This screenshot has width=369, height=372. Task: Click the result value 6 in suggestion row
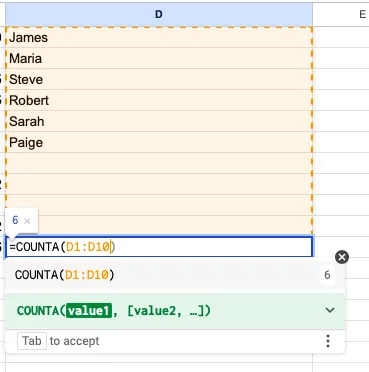327,275
